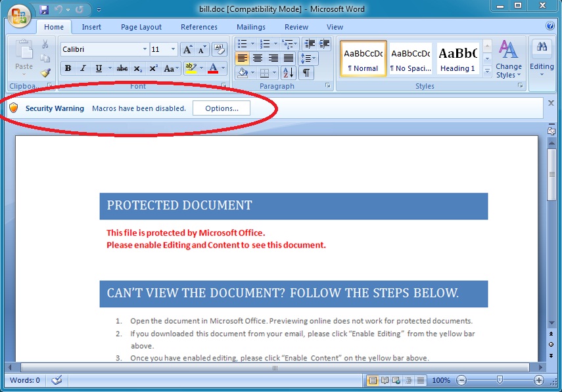Apply the yellow text highlight color
This screenshot has height=392, width=562.
click(191, 68)
